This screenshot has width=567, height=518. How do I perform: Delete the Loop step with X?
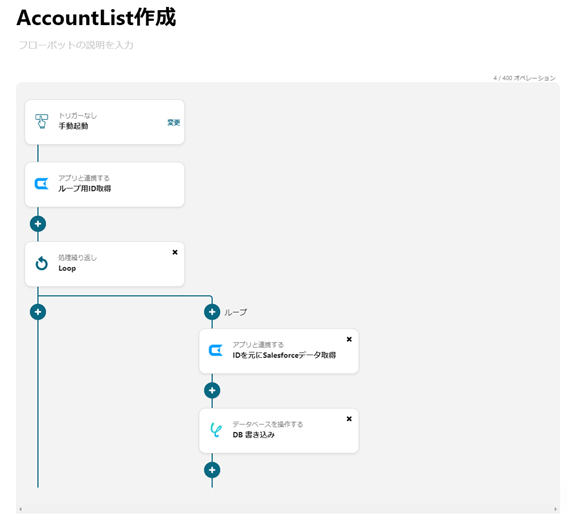[x=175, y=252]
